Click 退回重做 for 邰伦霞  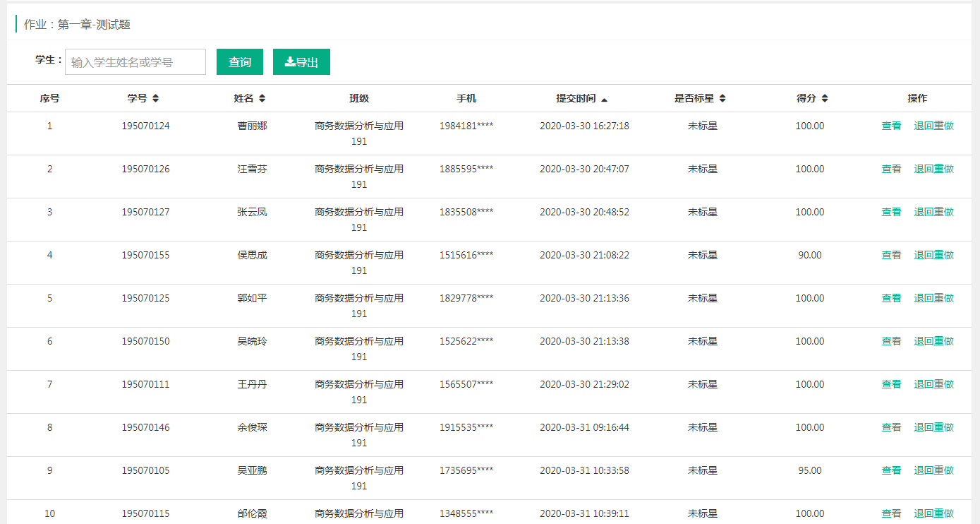coord(933,513)
